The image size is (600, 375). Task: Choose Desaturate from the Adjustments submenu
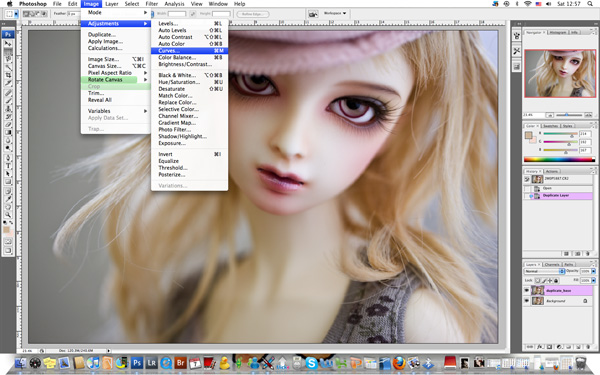[x=189, y=89]
